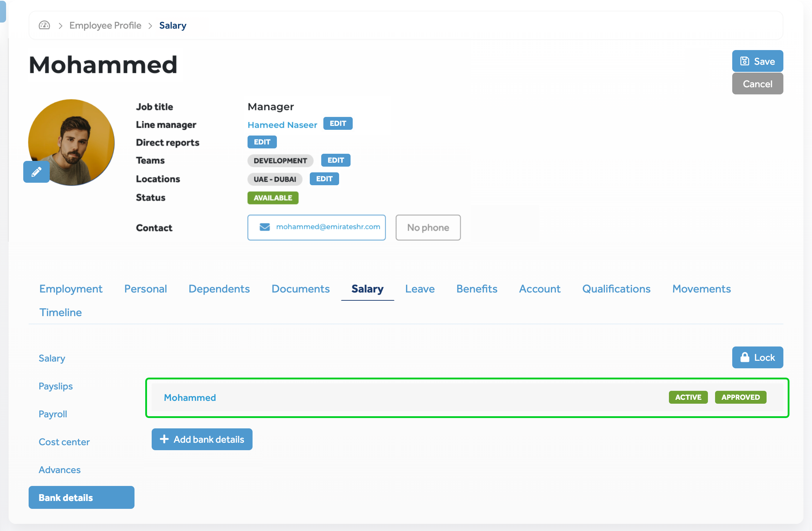Click the ACTIVE status badge
The image size is (812, 531).
point(688,397)
